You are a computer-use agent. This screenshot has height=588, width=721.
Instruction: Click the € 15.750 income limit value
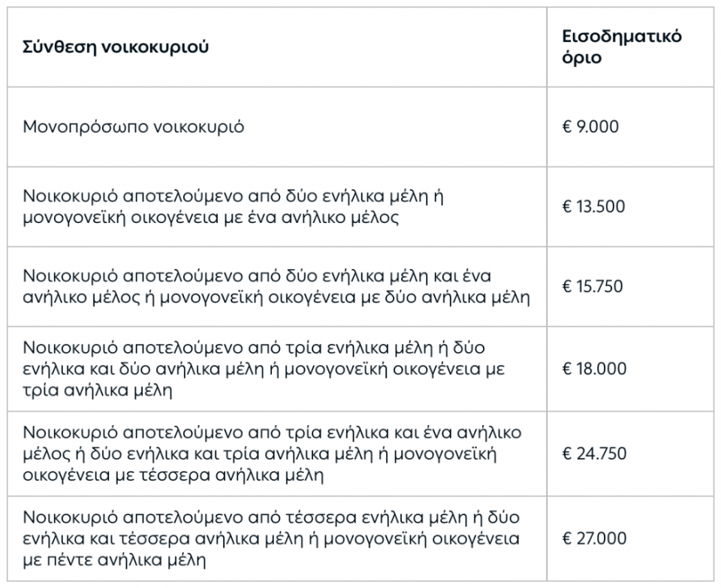point(593,287)
